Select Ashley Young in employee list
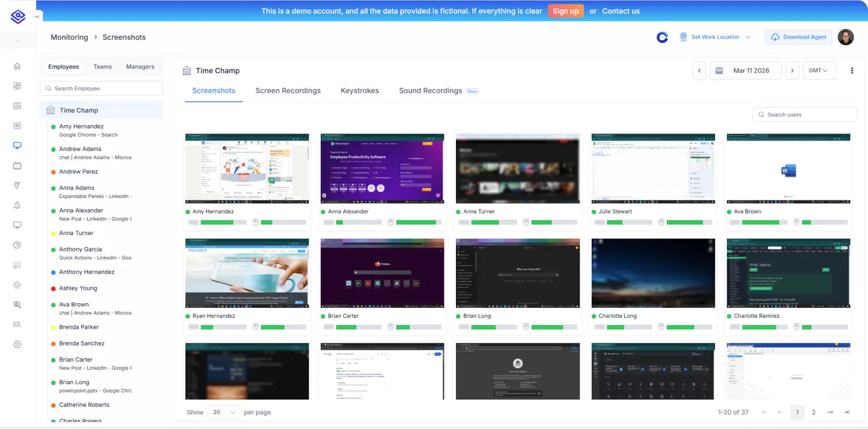The width and height of the screenshot is (868, 429). [x=78, y=288]
